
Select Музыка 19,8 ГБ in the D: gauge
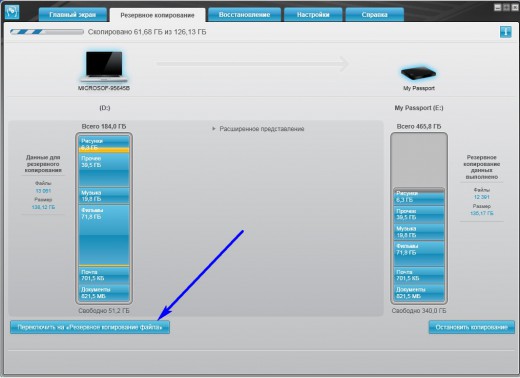coord(104,196)
